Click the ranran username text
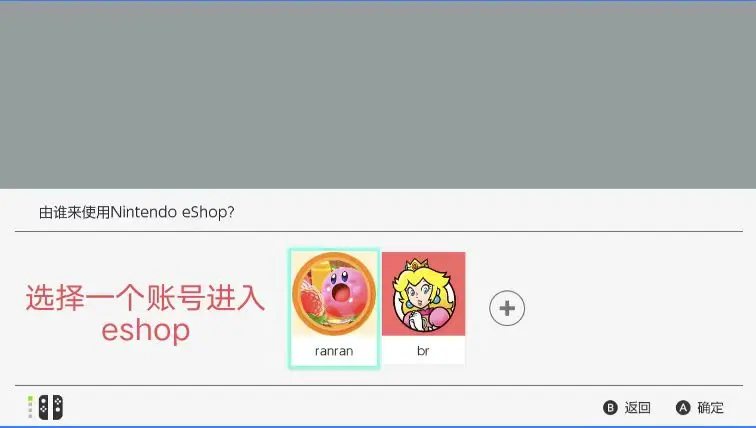Screen dimensions: 756x428 click(334, 351)
